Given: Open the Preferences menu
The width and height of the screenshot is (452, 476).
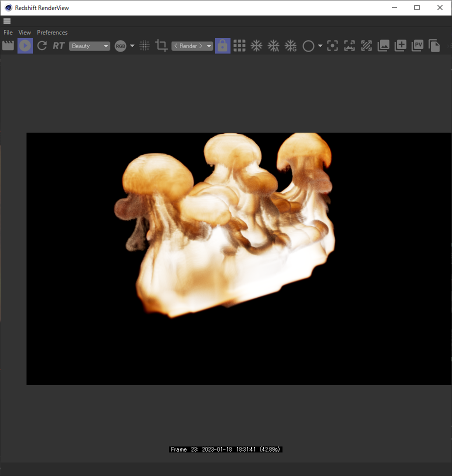Looking at the screenshot, I should point(52,32).
